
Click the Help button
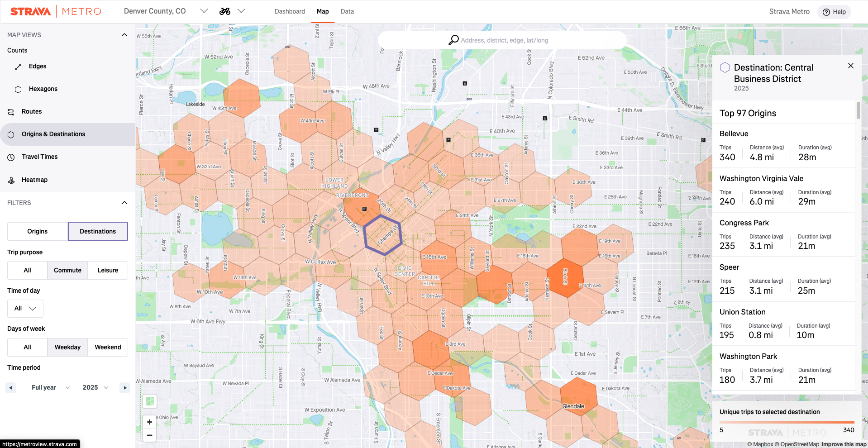(834, 12)
